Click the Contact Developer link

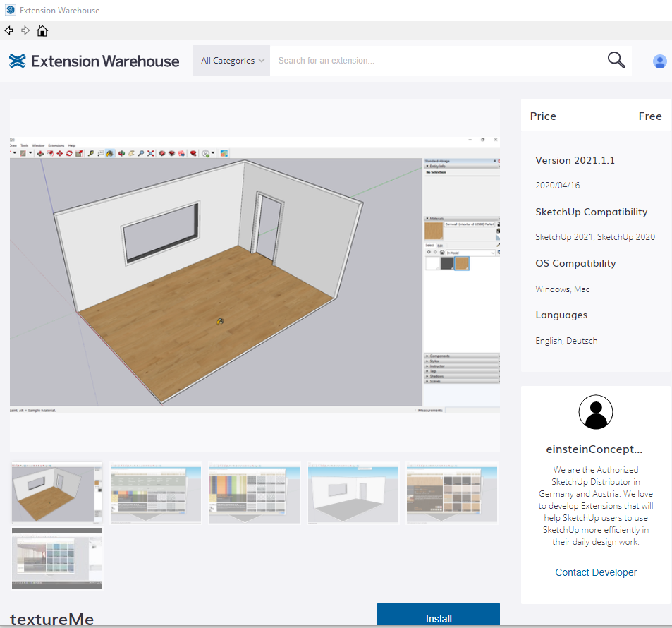(x=596, y=572)
